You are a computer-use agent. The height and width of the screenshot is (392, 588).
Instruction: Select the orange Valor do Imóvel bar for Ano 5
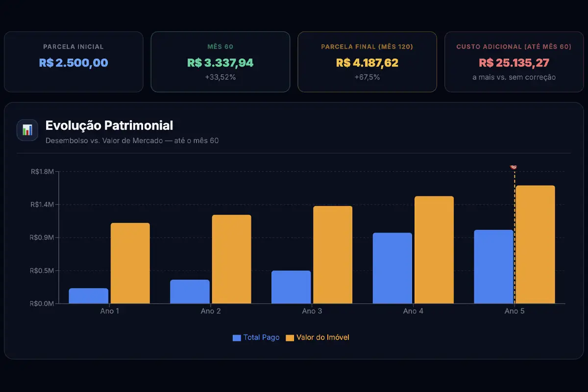536,245
